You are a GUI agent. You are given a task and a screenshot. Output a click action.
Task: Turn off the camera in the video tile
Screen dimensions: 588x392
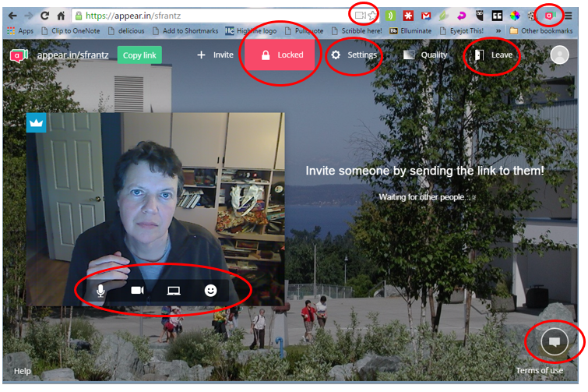pyautogui.click(x=137, y=291)
